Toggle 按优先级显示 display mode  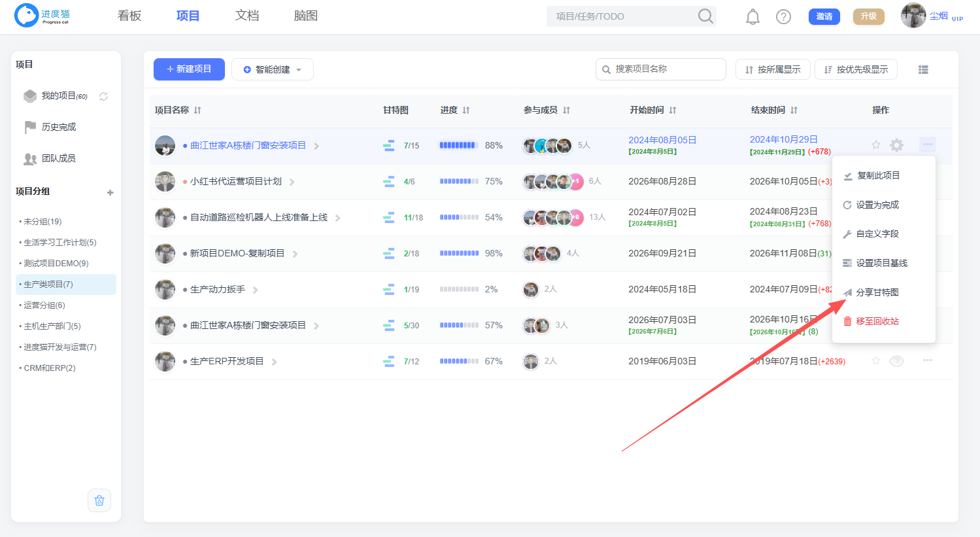click(856, 69)
